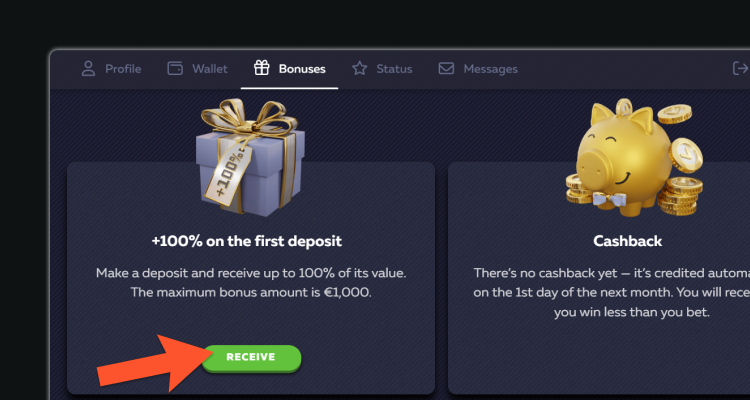Click the Status star icon

360,69
